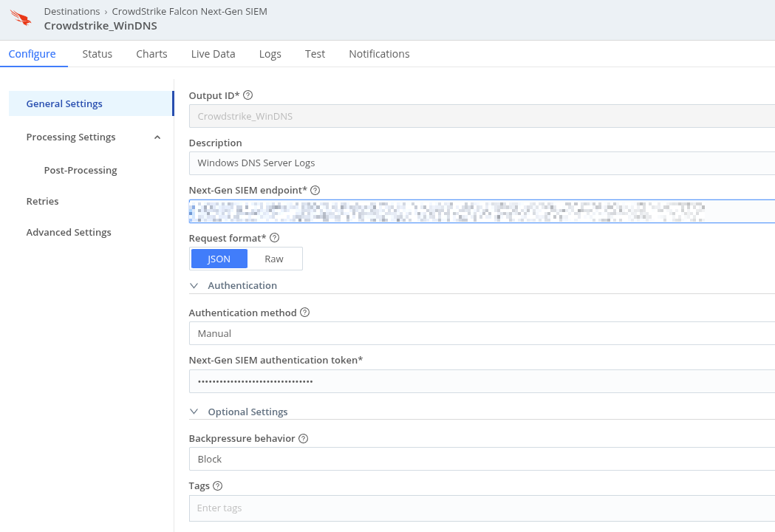Viewport: 775px width, 532px height.
Task: Switch request format to Raw
Action: point(274,259)
